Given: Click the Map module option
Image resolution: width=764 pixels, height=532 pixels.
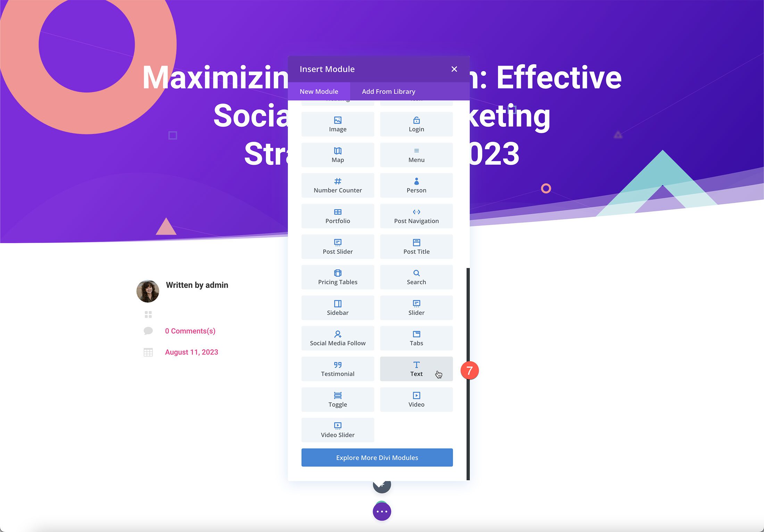Looking at the screenshot, I should click(337, 155).
